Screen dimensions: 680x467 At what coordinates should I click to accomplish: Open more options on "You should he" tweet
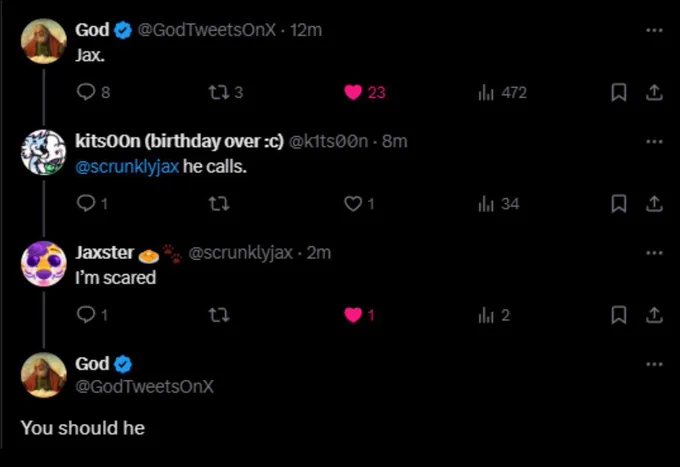pos(654,364)
